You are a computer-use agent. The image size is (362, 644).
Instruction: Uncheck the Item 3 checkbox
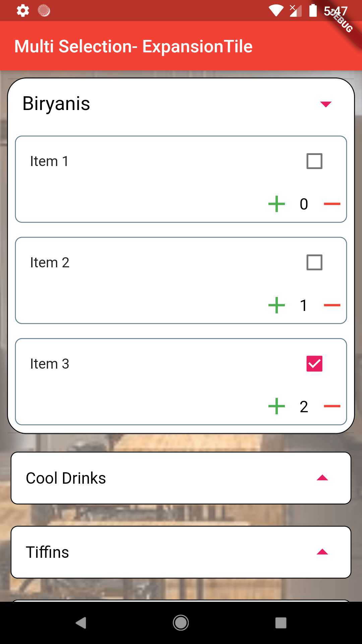[x=314, y=364]
